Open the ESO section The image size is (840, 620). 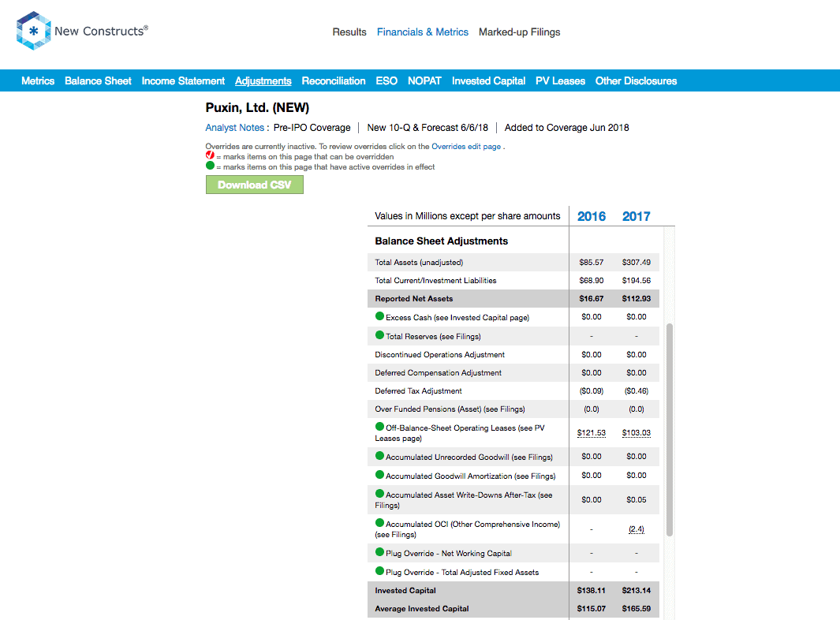click(386, 81)
